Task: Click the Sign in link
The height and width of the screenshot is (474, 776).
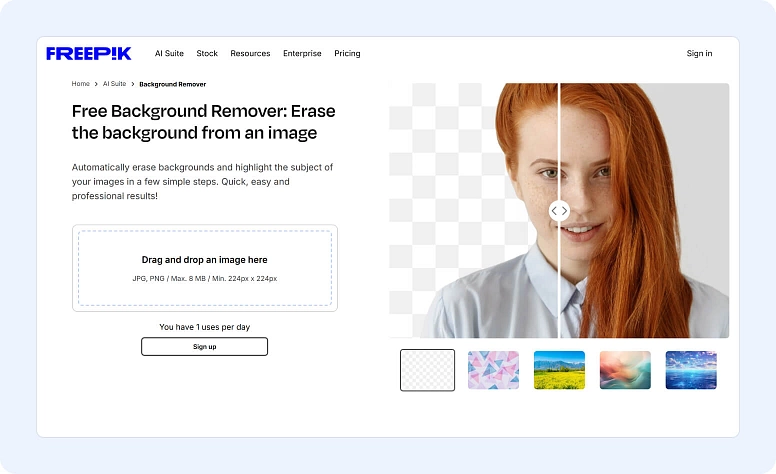Action: 699,54
